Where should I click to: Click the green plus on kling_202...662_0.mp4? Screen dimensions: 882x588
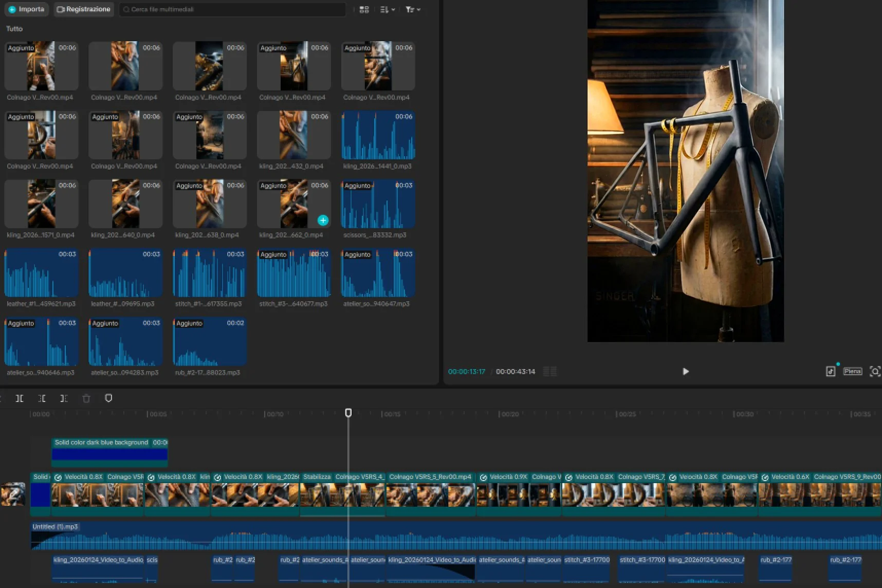pos(323,220)
